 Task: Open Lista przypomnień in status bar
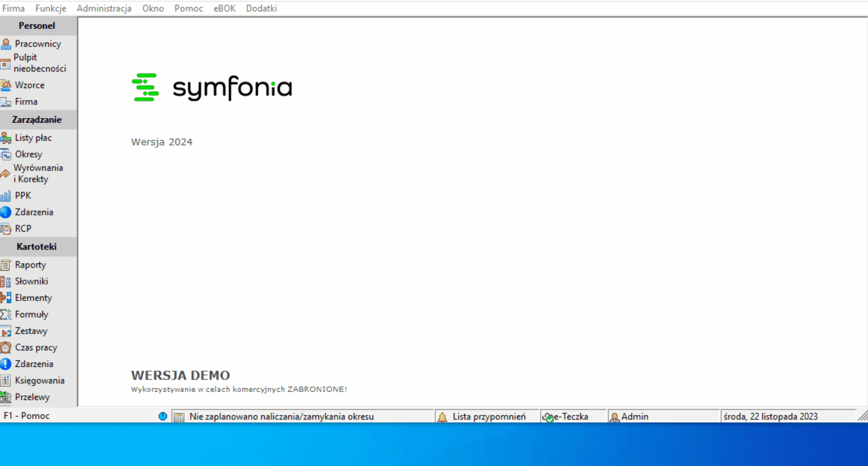[x=489, y=416]
